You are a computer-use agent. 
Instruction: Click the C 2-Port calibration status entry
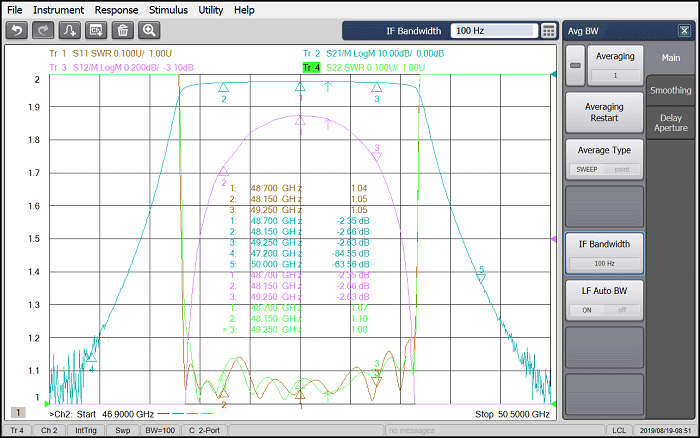pos(204,430)
